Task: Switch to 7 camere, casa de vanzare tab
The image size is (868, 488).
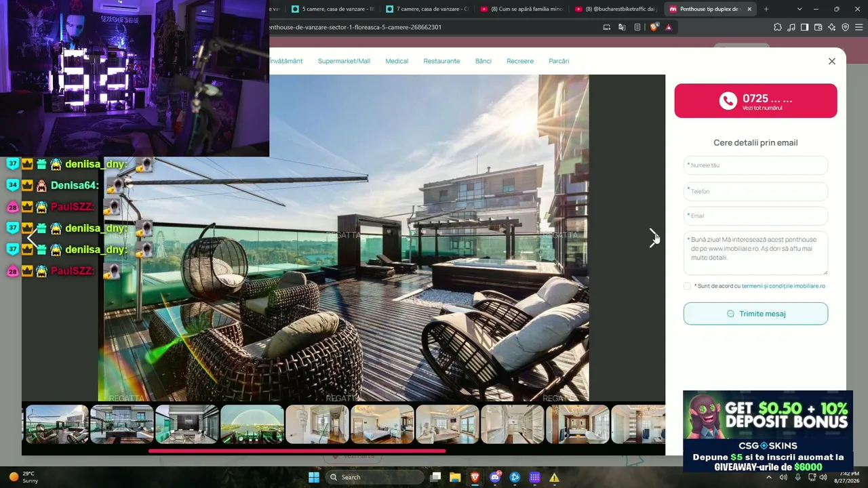Action: coord(427,9)
